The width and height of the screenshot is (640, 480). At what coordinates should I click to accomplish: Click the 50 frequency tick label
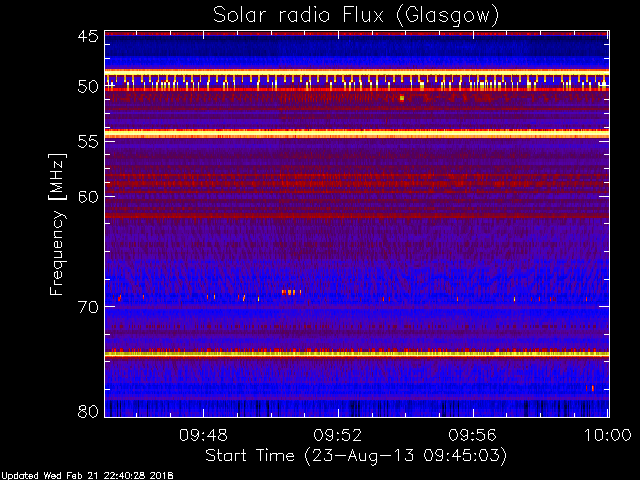(88, 87)
